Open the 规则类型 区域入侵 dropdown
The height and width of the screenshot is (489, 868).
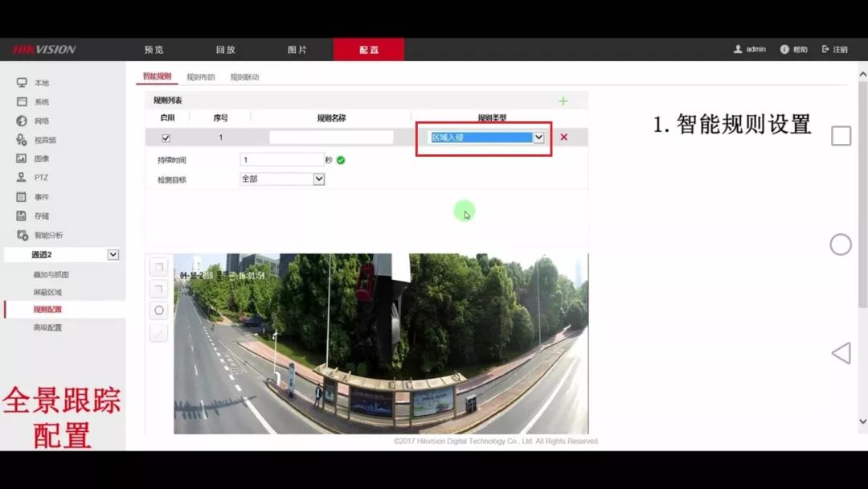coord(538,138)
